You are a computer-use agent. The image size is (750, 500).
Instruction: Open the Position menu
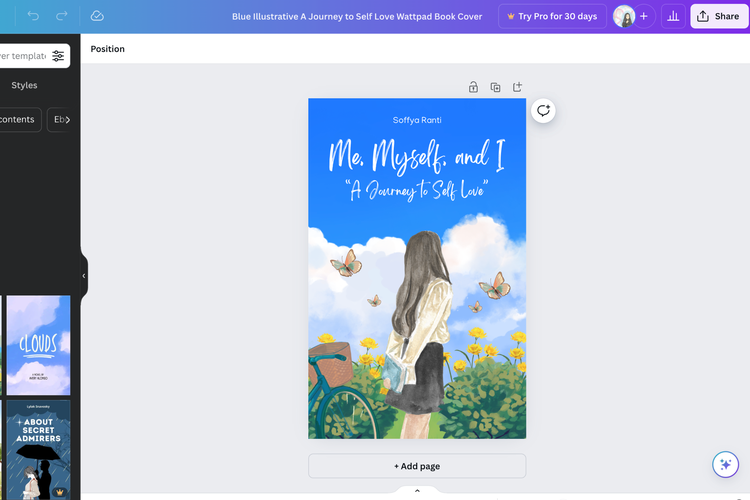(108, 49)
